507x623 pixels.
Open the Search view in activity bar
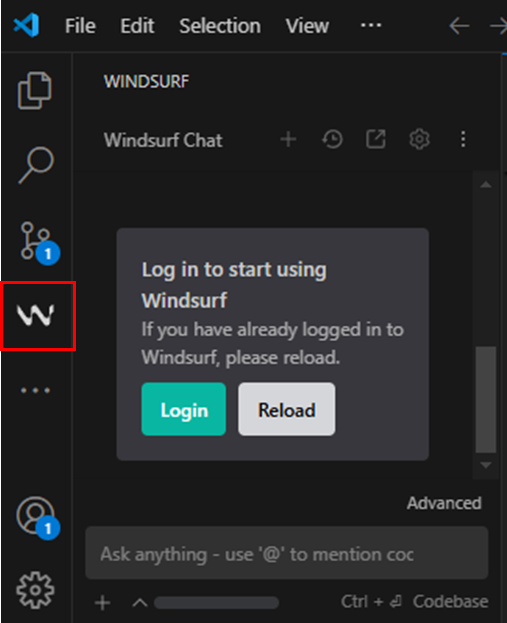click(36, 165)
